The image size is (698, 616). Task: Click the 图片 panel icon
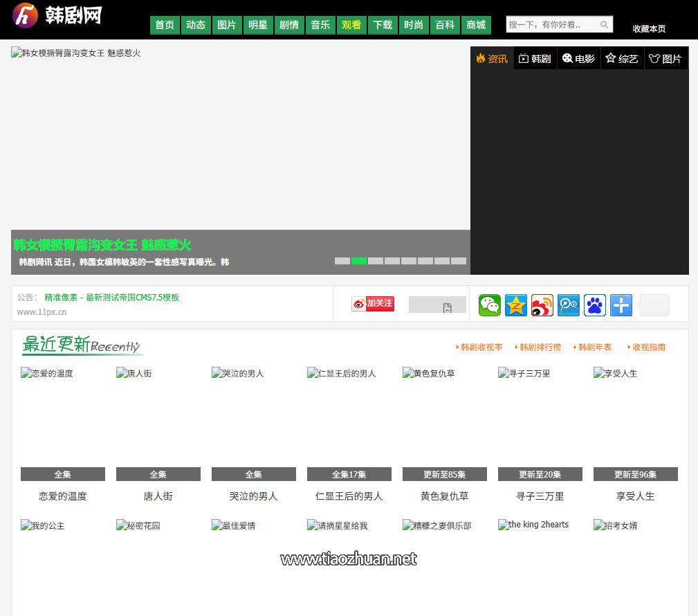pyautogui.click(x=665, y=59)
